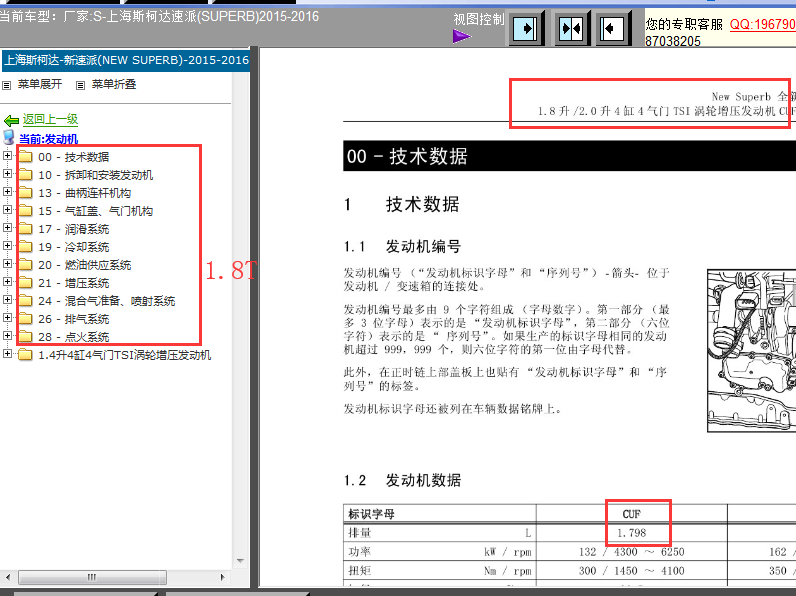The width and height of the screenshot is (796, 596).
Task: Expand the 10 - 拆卸和安装发动机 node
Action: tap(7, 174)
